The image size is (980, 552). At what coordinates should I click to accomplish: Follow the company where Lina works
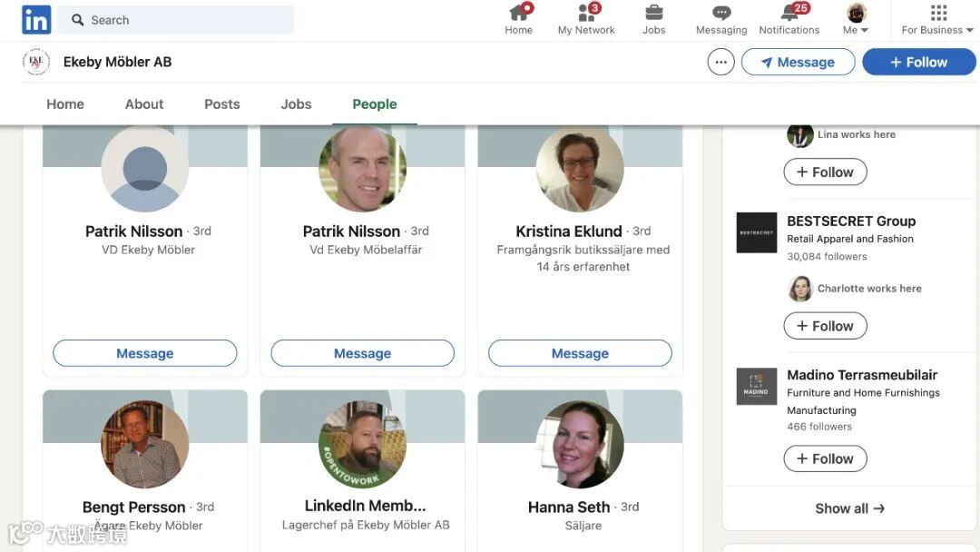[825, 172]
